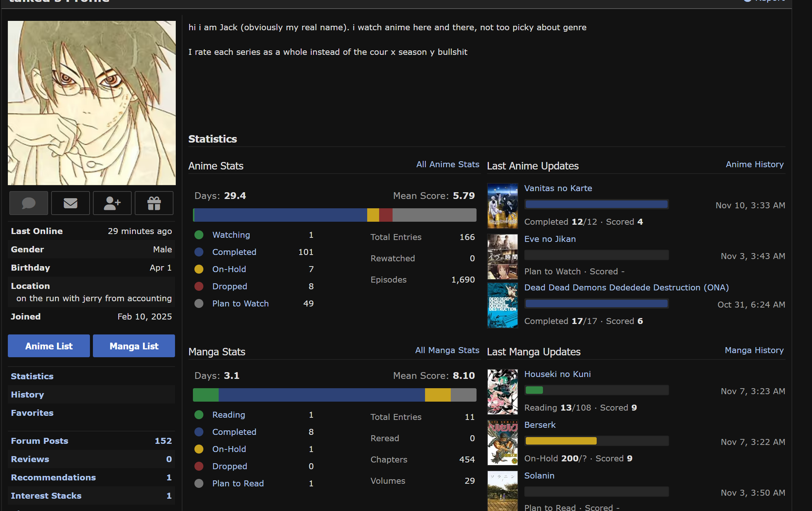
Task: Click the gift box icon
Action: [x=154, y=203]
